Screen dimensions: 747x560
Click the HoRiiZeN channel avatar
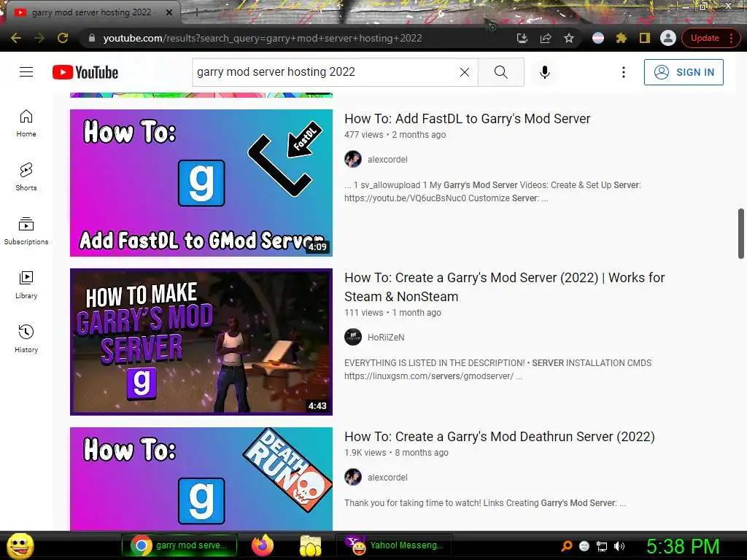[353, 337]
